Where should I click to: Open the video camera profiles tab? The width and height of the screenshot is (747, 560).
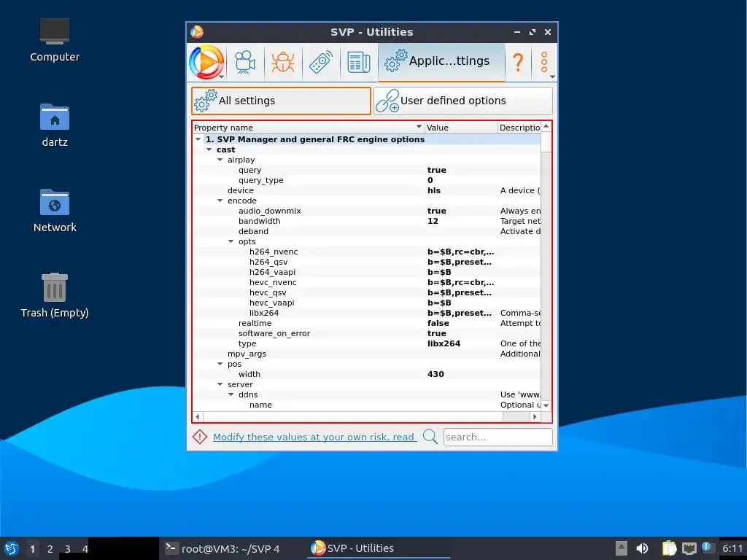[245, 62]
